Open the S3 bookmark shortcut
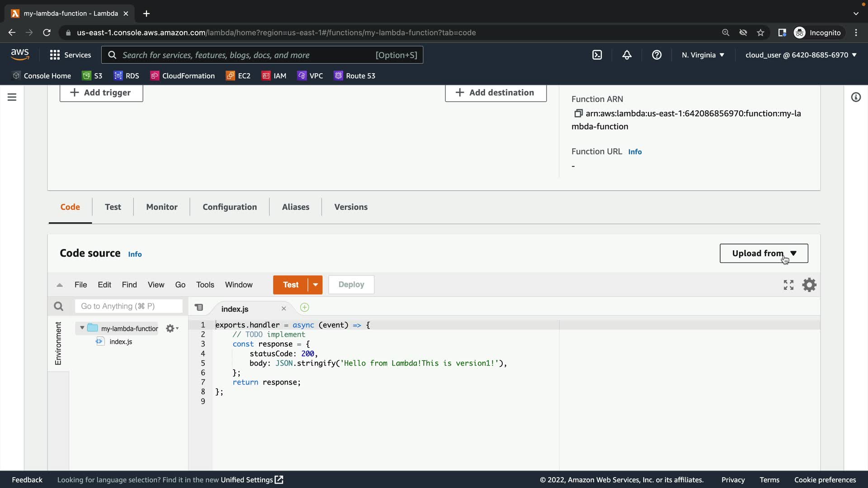868x488 pixels. pyautogui.click(x=92, y=75)
